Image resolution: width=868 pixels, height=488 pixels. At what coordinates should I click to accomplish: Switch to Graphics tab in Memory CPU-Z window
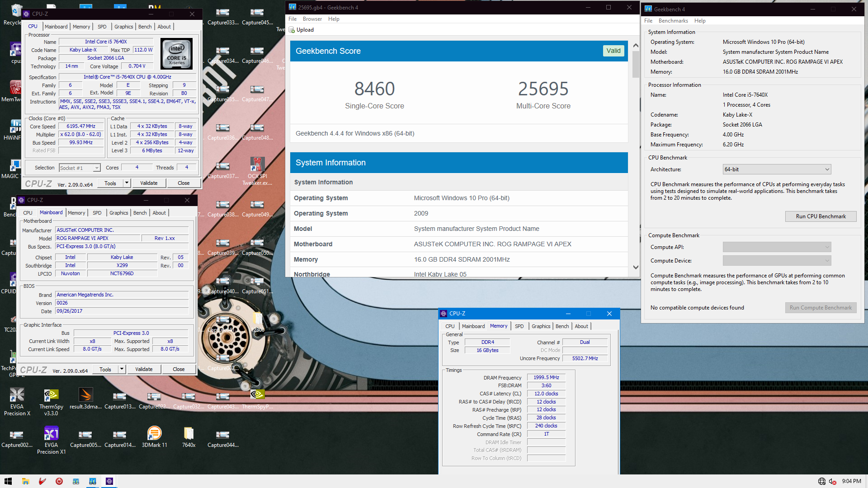[x=541, y=326]
